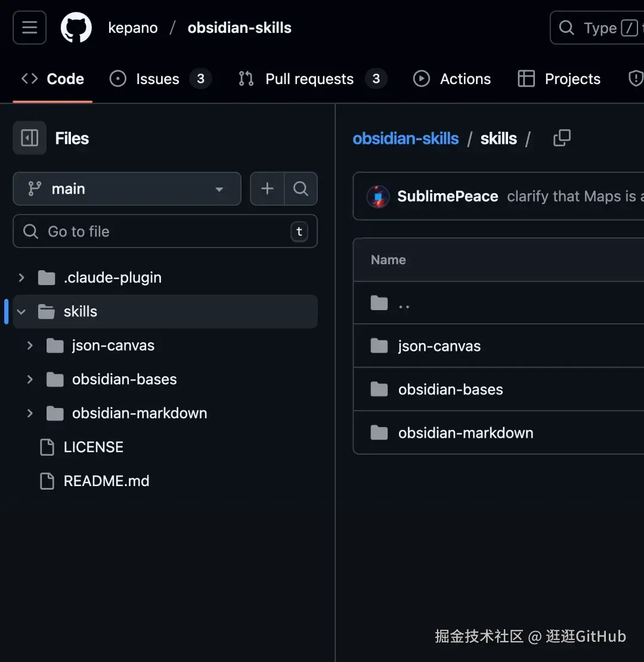This screenshot has height=662, width=644.
Task: Expand json-canvas chevron in file tree
Action: [x=30, y=345]
